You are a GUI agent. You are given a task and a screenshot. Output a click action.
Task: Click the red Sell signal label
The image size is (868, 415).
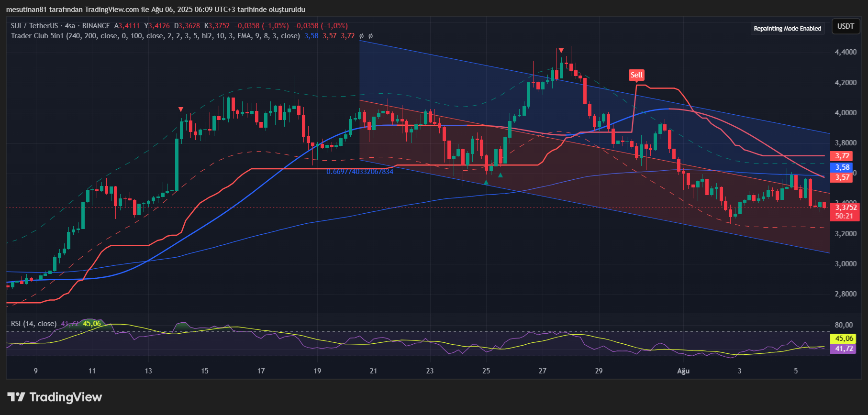(636, 75)
